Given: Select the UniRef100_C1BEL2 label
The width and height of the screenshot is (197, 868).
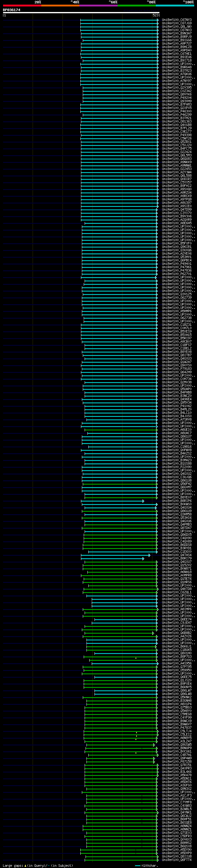Looking at the screenshot, I should (x=176, y=349).
